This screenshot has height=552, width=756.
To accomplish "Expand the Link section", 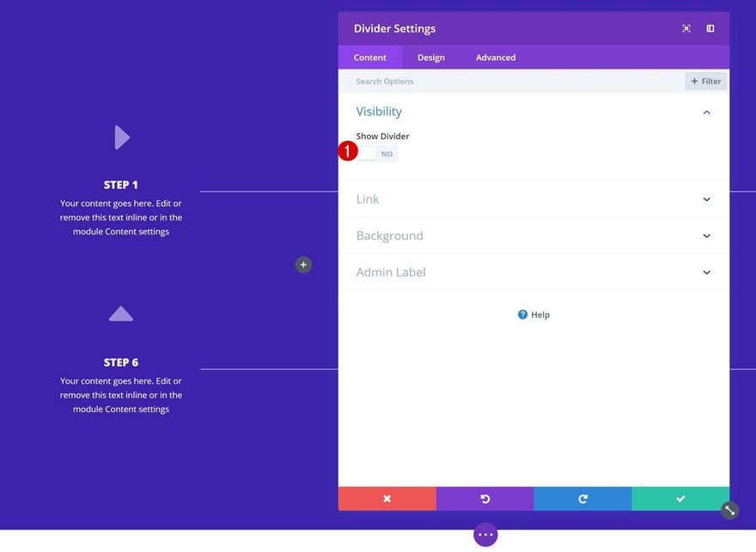I will 533,199.
